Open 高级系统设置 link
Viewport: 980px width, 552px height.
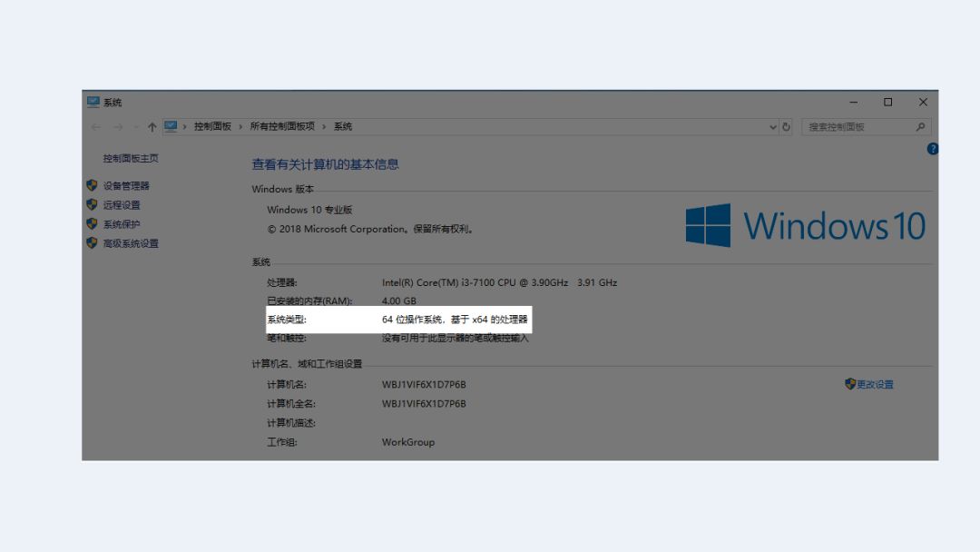131,244
